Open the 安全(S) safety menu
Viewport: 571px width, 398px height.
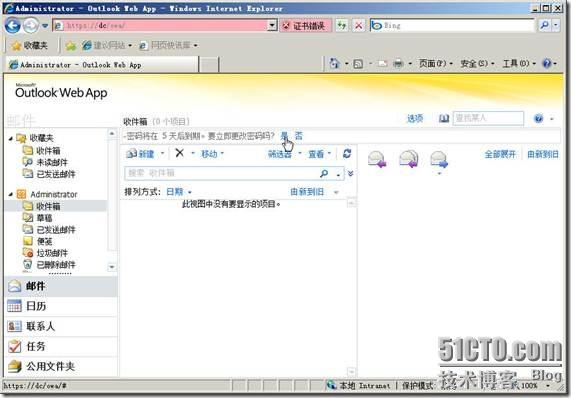click(x=477, y=64)
